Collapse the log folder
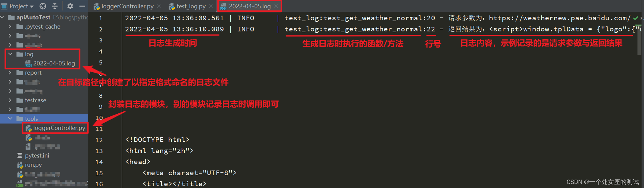 coord(10,54)
